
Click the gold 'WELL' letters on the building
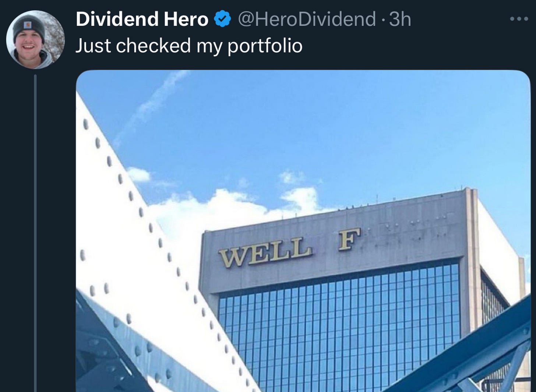coord(265,251)
